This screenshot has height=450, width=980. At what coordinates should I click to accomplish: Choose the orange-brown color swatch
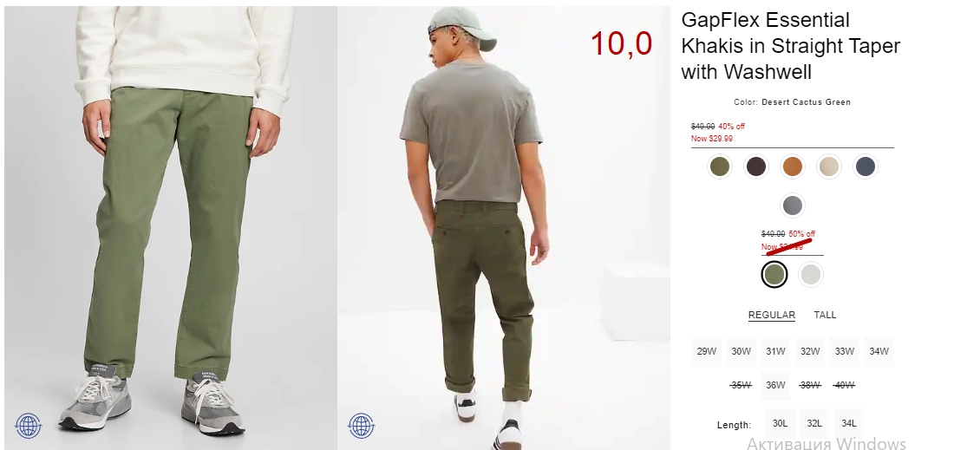pos(793,166)
